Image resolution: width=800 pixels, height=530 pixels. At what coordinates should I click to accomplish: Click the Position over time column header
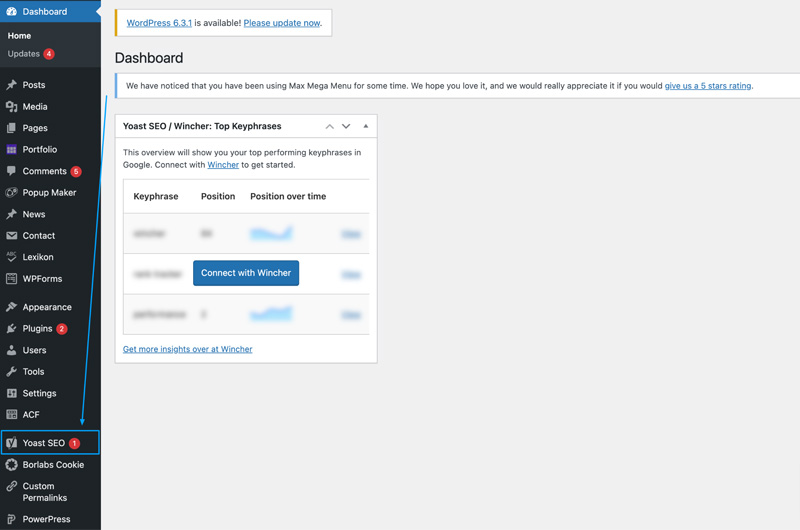[x=288, y=196]
